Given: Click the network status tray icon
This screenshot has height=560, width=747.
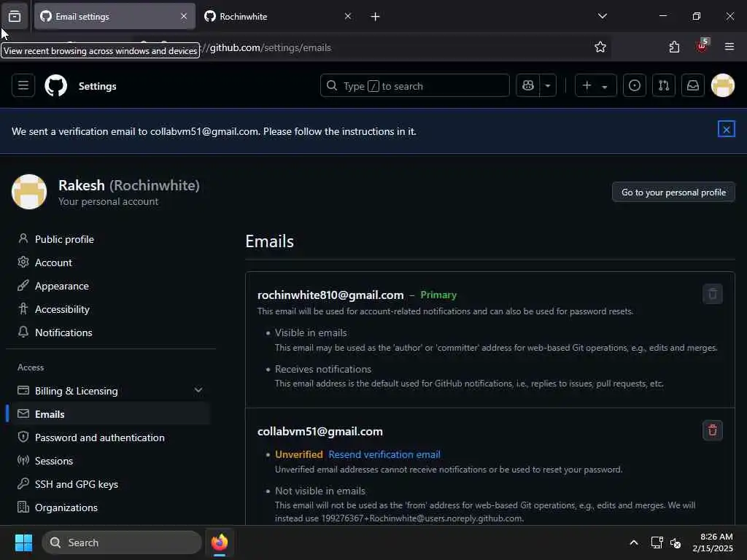Looking at the screenshot, I should point(657,542).
